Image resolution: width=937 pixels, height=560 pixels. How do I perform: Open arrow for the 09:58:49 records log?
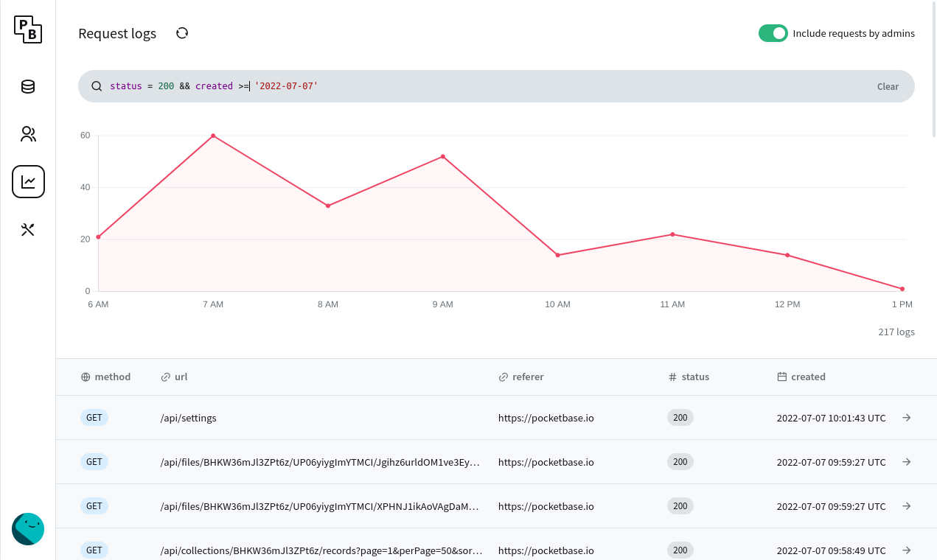(907, 550)
